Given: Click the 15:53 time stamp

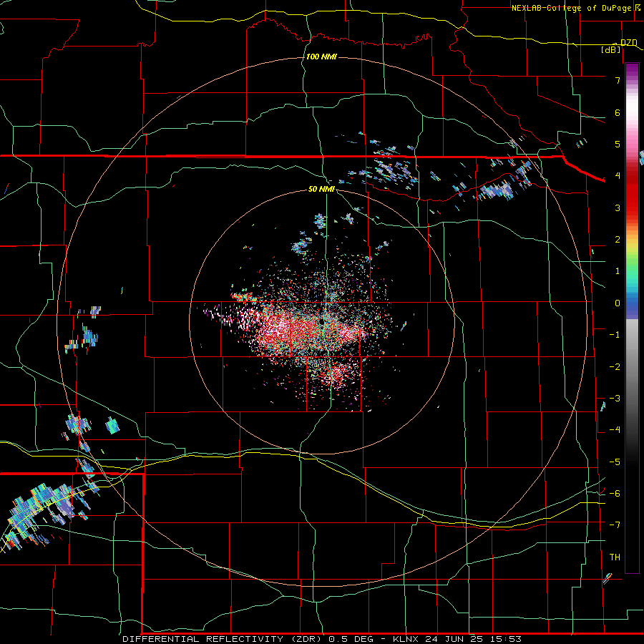Looking at the screenshot, I should tap(505, 639).
